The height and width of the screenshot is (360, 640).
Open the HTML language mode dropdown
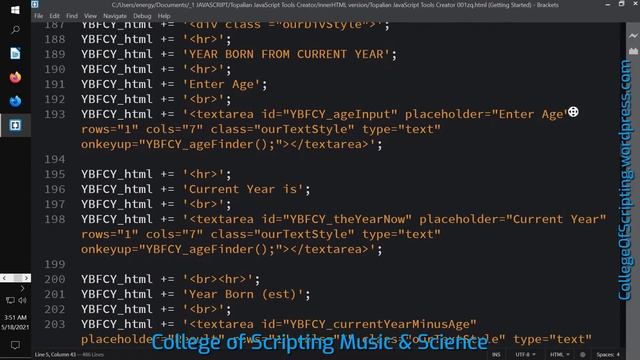[559, 355]
